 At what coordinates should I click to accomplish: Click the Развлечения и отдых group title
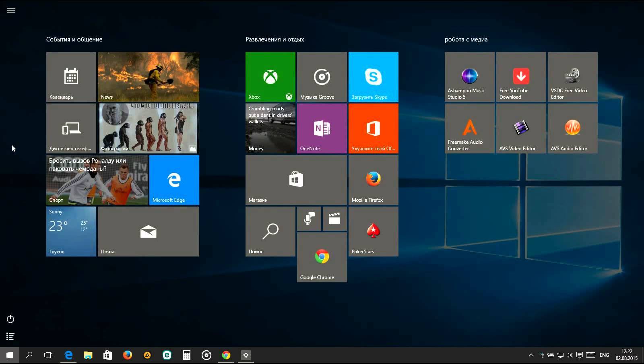[x=275, y=39]
